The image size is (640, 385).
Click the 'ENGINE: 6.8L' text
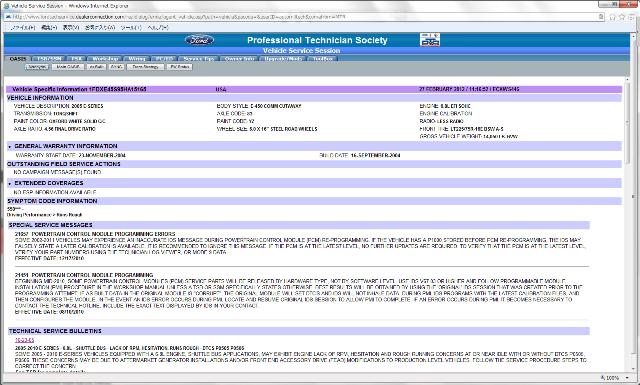tap(445, 106)
